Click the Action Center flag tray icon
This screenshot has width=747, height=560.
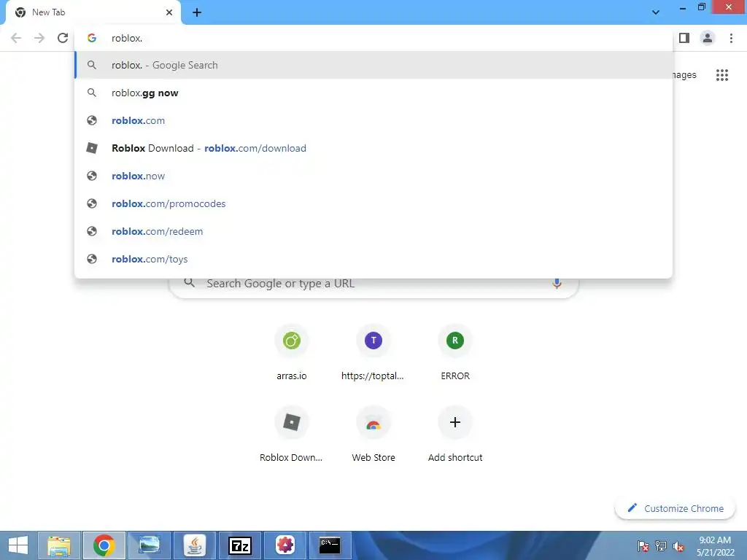[643, 546]
